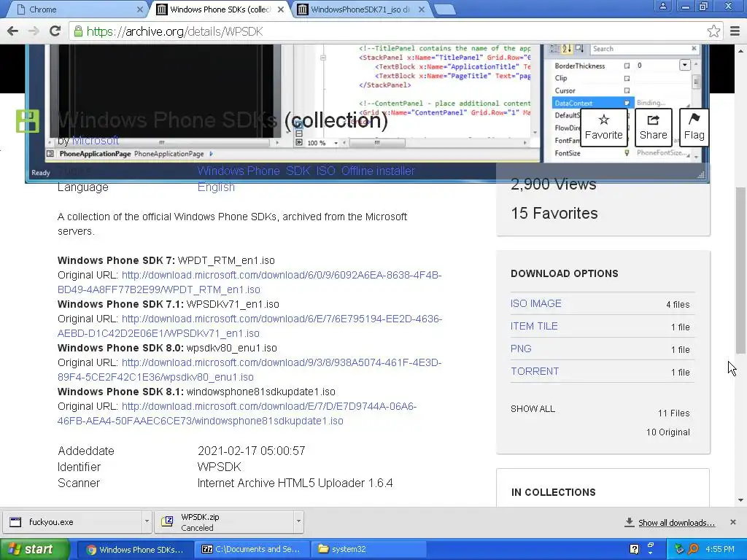
Task: Open the ITEM TILE download option
Action: [533, 326]
